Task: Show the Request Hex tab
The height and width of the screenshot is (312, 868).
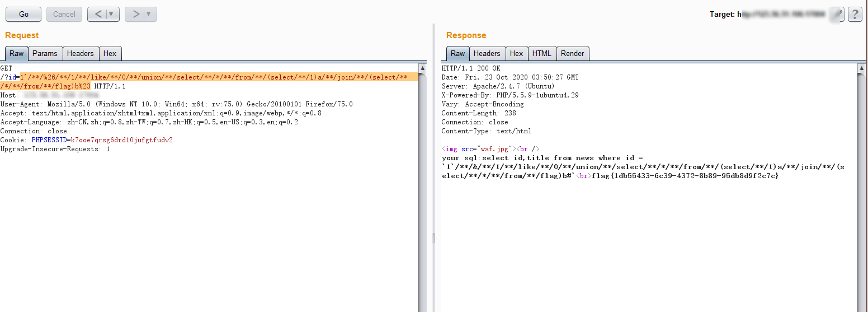Action: [x=110, y=53]
